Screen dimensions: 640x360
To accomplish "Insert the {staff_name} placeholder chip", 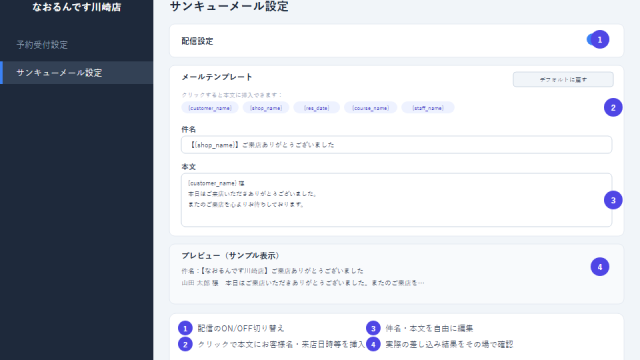I will pos(428,108).
